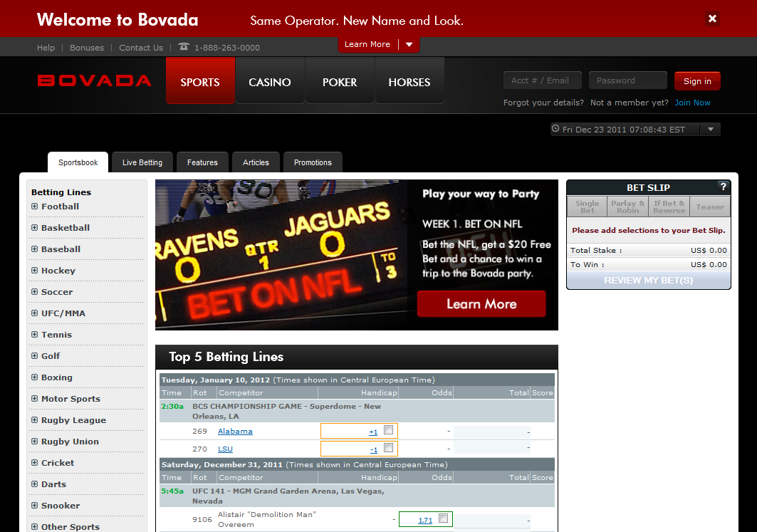This screenshot has height=532, width=757.
Task: Open the Cricket category
Action: point(58,462)
